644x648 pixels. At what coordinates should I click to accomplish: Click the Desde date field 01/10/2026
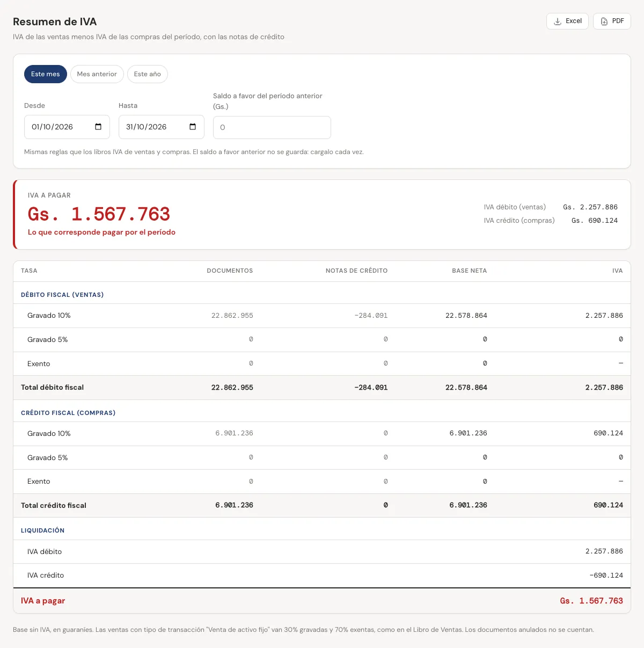coord(67,127)
